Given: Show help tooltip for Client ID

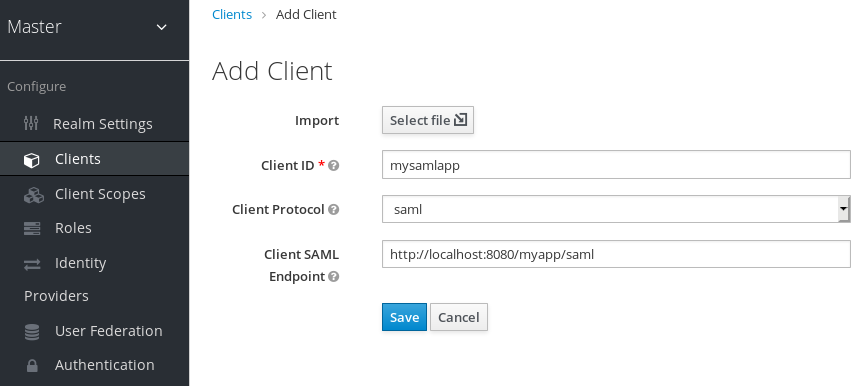Looking at the screenshot, I should [334, 165].
